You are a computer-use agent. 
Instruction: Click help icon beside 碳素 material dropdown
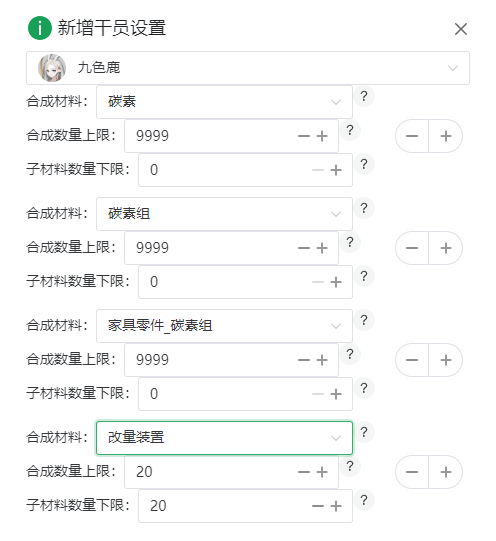[364, 96]
